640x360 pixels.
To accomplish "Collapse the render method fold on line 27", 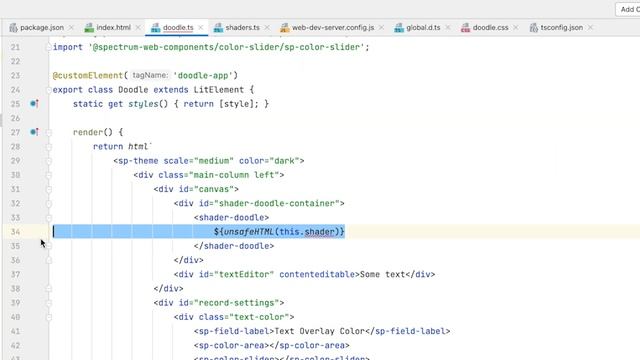I will (49, 132).
